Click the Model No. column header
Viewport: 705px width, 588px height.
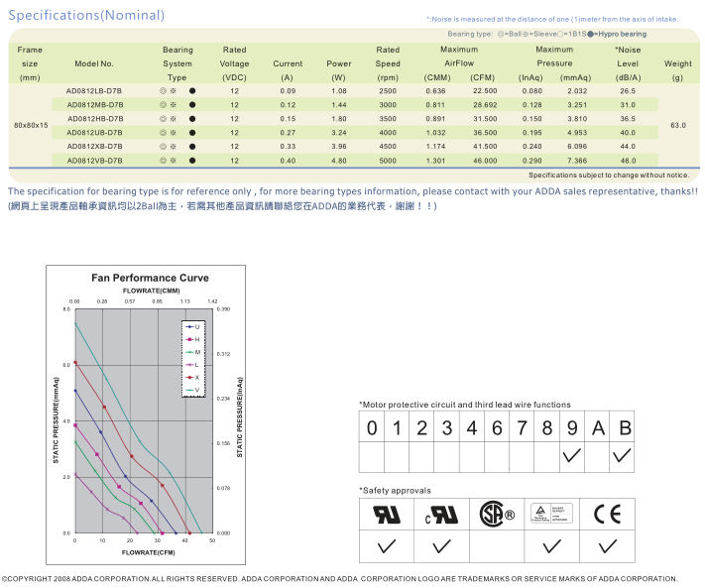[x=94, y=63]
